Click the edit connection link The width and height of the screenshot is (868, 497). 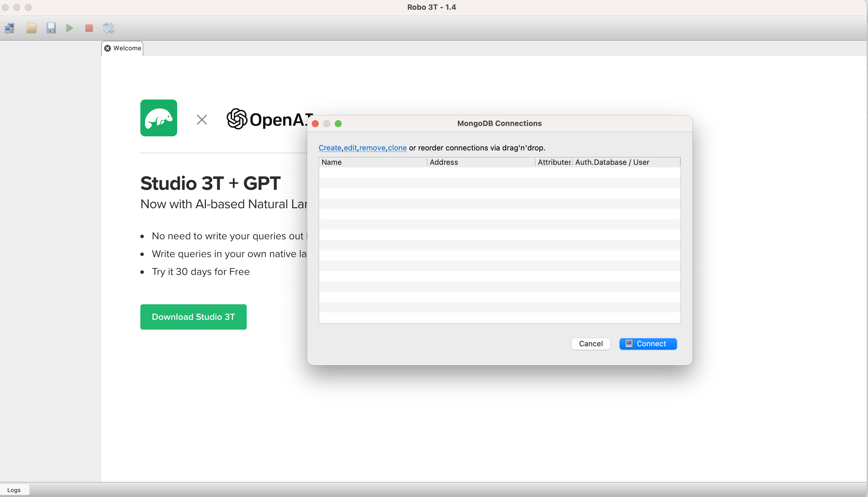(x=350, y=148)
